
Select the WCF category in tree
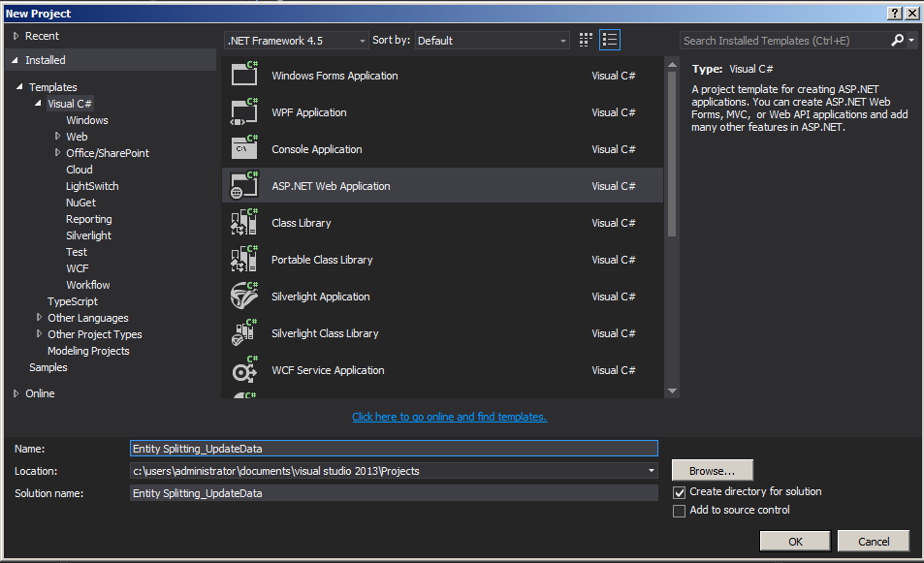[78, 268]
